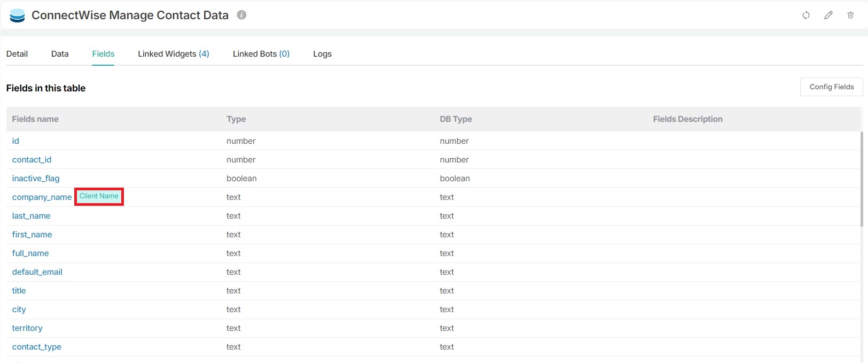Select the first_name field link

click(32, 234)
